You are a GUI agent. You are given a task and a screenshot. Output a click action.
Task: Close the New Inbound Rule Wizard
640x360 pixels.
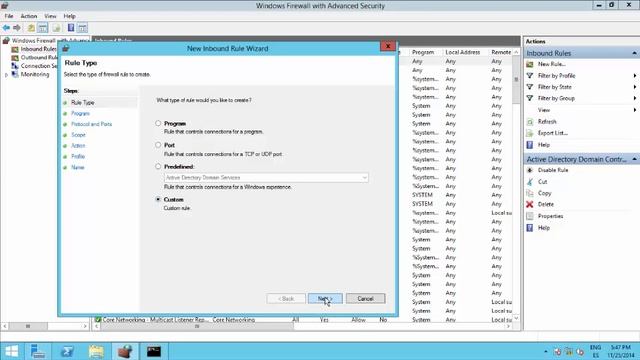pyautogui.click(x=388, y=46)
